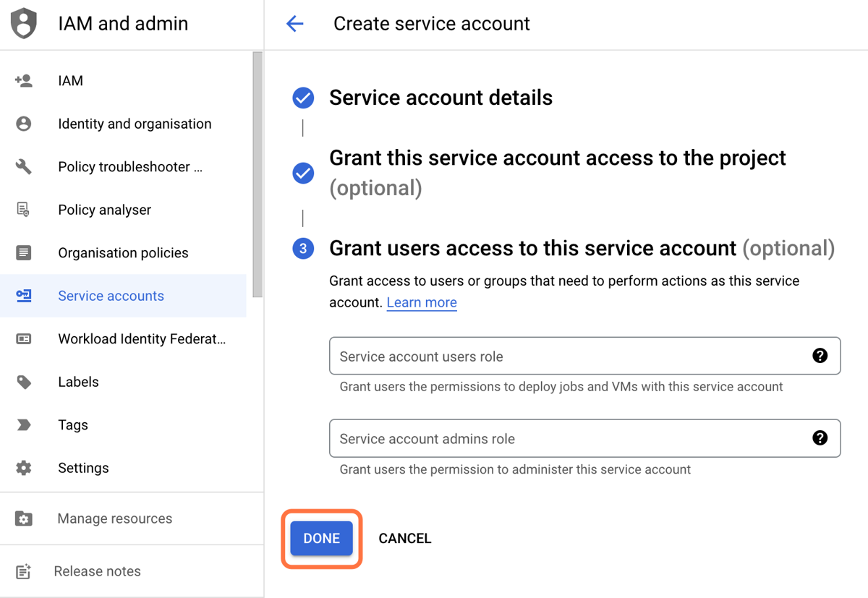Click the Manage resources folder icon
Viewport: 868px width, 598px height.
(x=24, y=518)
